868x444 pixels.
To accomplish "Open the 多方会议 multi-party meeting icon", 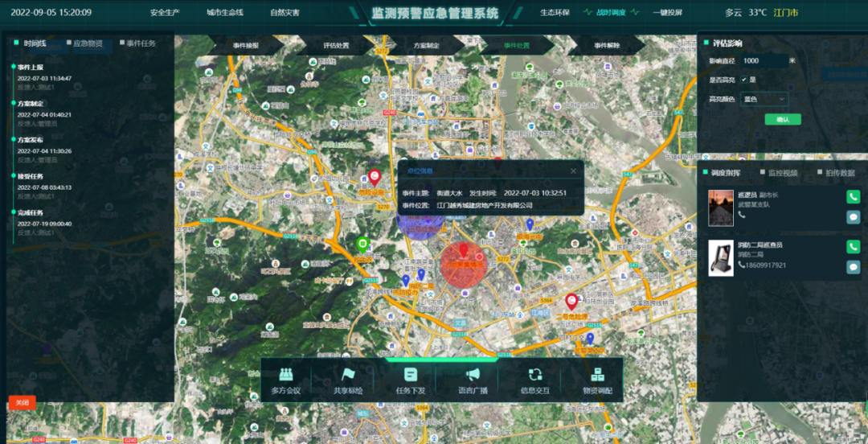I will pyautogui.click(x=285, y=375).
